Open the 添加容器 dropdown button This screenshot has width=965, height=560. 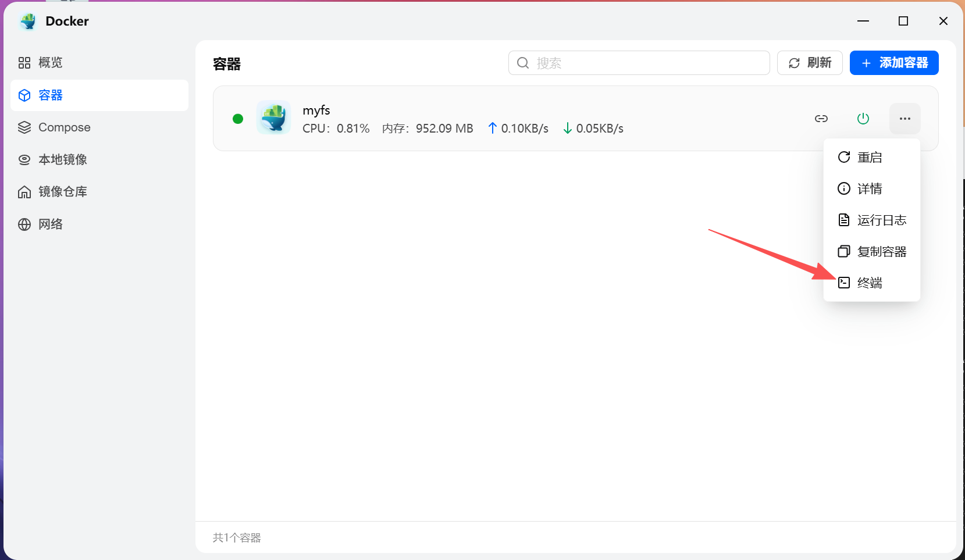coord(893,63)
